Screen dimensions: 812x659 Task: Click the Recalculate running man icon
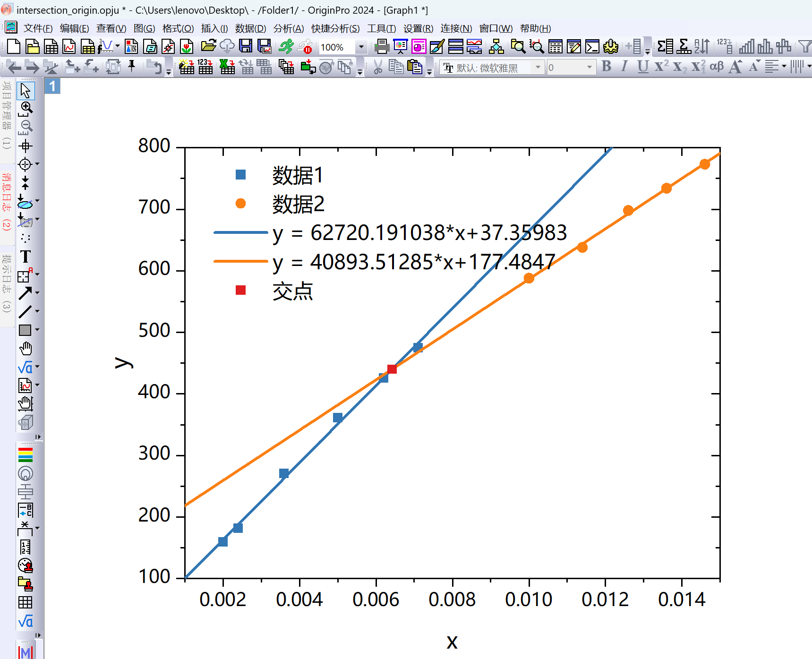[286, 46]
